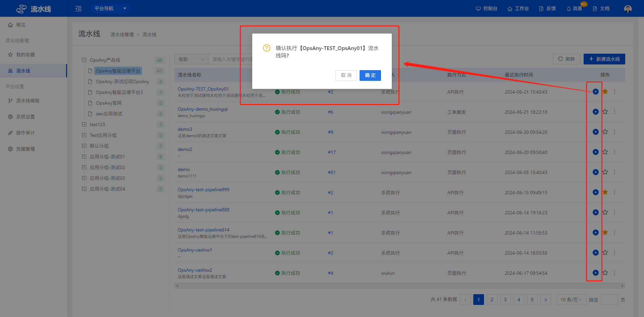This screenshot has width=644, height=317.
Task: Go to page 2
Action: pyautogui.click(x=492, y=300)
